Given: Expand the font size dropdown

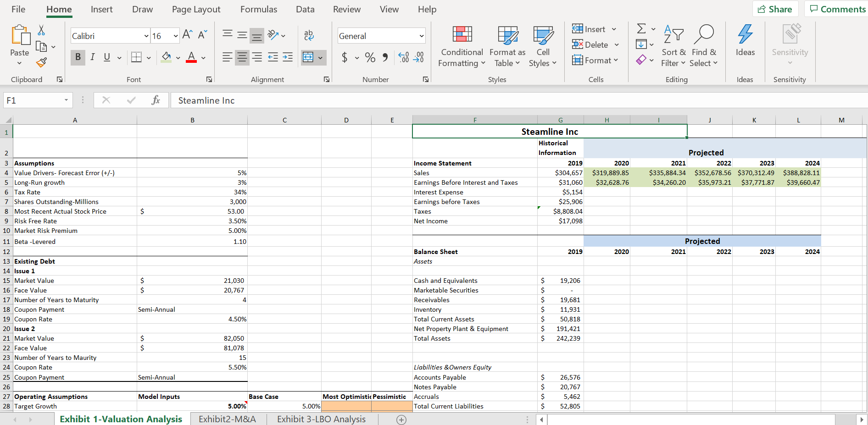Looking at the screenshot, I should [x=176, y=35].
